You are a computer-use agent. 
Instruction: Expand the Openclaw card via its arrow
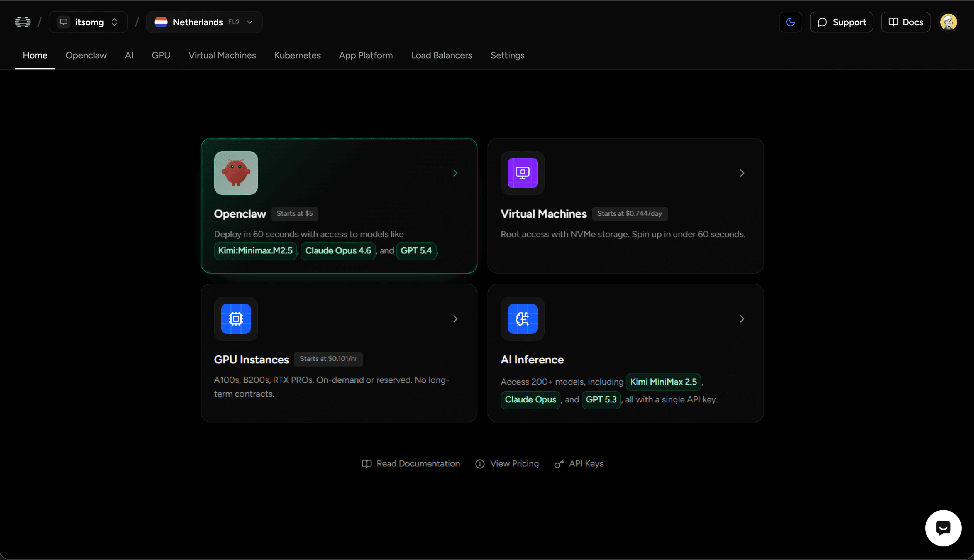pyautogui.click(x=455, y=173)
